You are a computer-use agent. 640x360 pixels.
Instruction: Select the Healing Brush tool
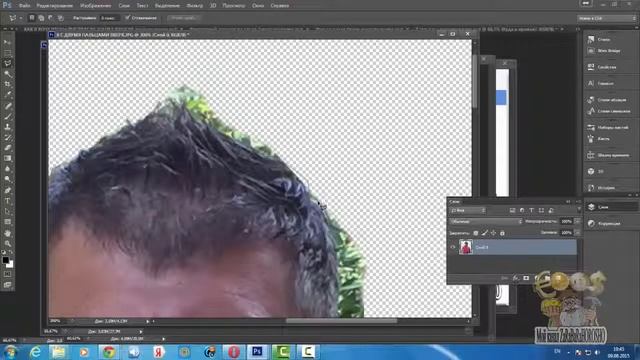pyautogui.click(x=7, y=106)
